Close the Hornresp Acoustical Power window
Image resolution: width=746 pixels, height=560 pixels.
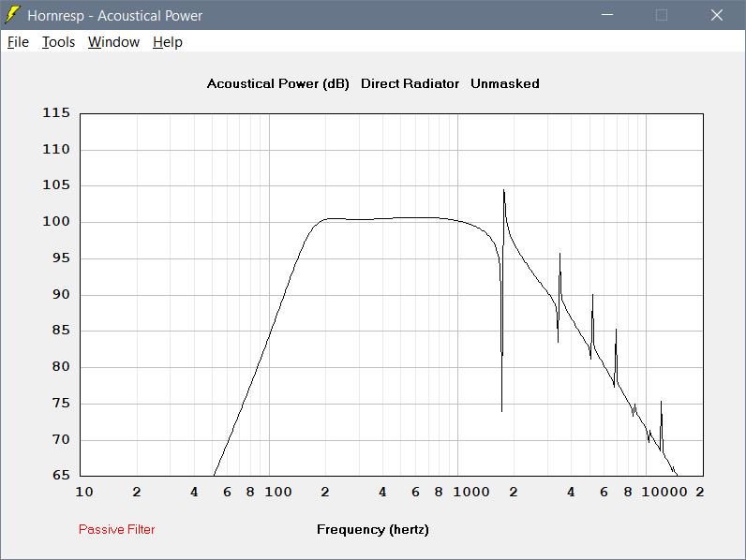point(717,15)
